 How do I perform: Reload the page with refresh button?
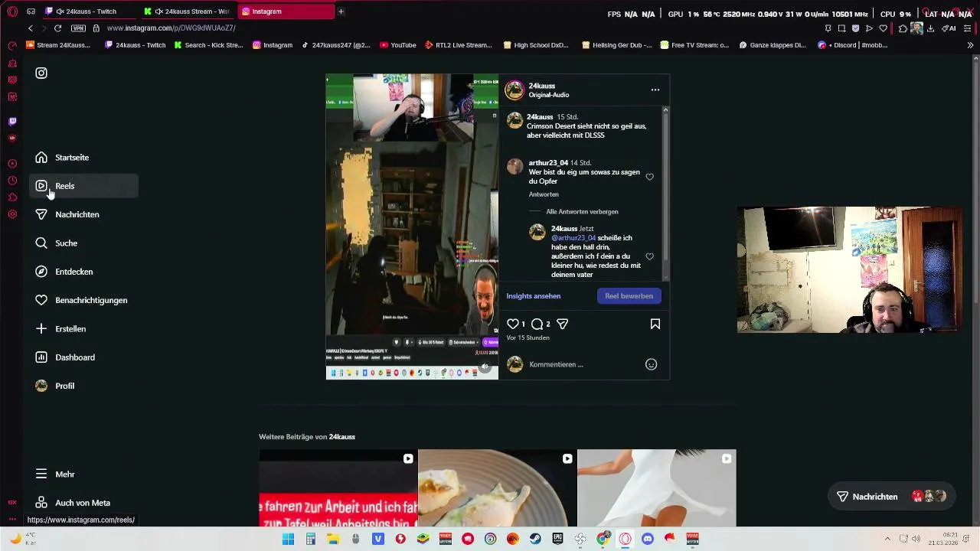(57, 28)
